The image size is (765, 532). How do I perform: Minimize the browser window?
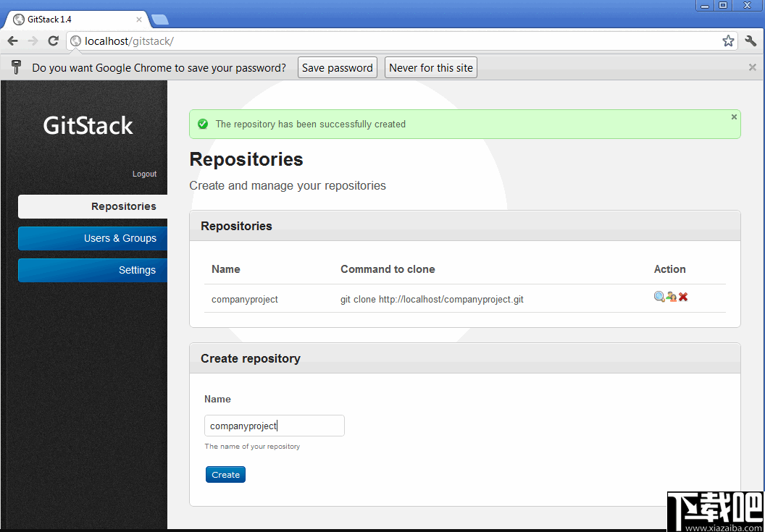[x=705, y=5]
